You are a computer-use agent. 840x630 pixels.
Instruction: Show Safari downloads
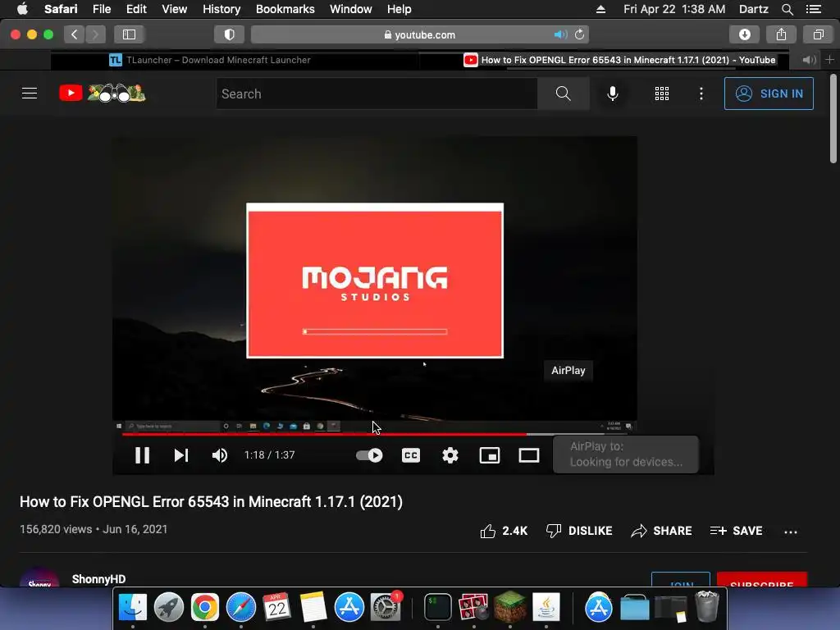click(744, 34)
